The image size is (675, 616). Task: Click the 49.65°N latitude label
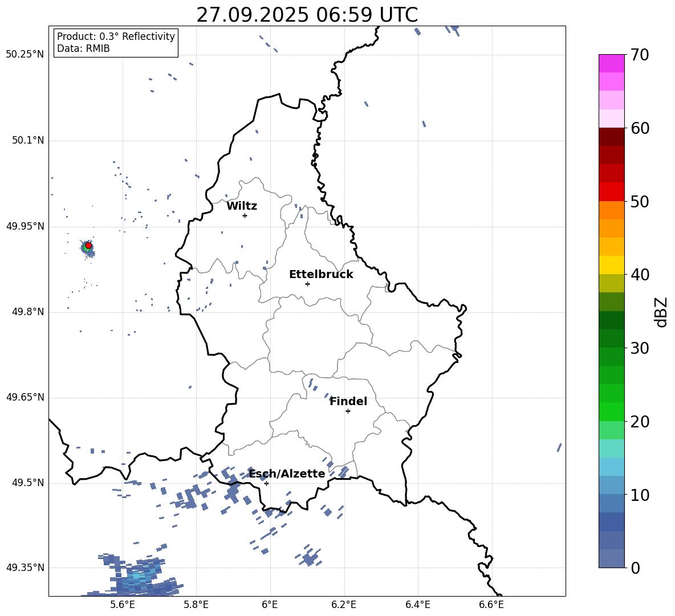click(25, 397)
